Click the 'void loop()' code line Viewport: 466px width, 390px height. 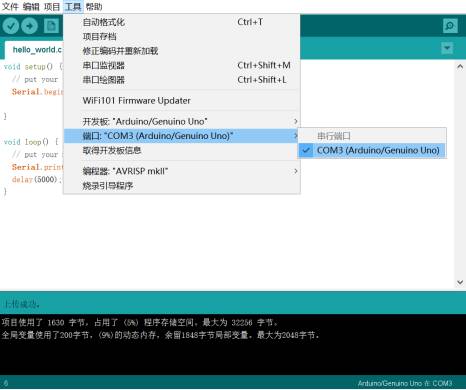(x=31, y=142)
